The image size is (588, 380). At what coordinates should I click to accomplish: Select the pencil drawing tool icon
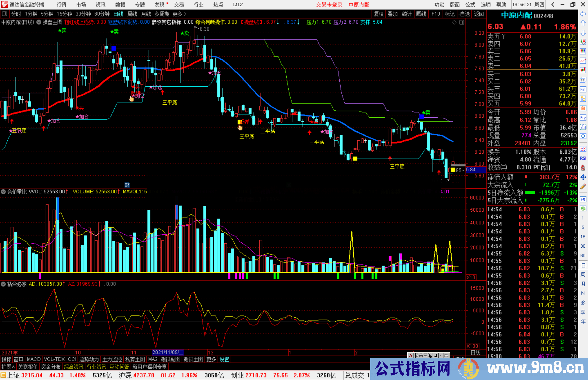click(583, 187)
